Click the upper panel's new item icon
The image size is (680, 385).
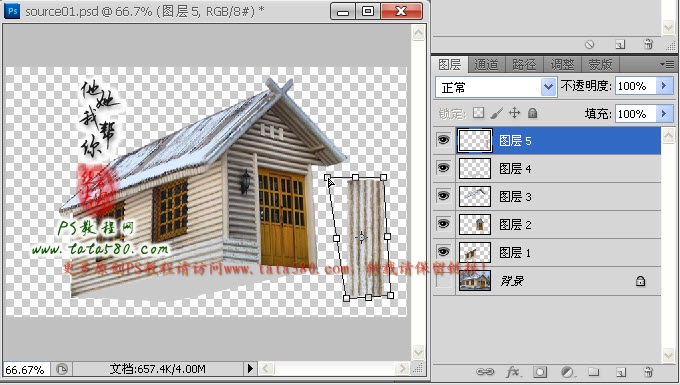tap(621, 44)
